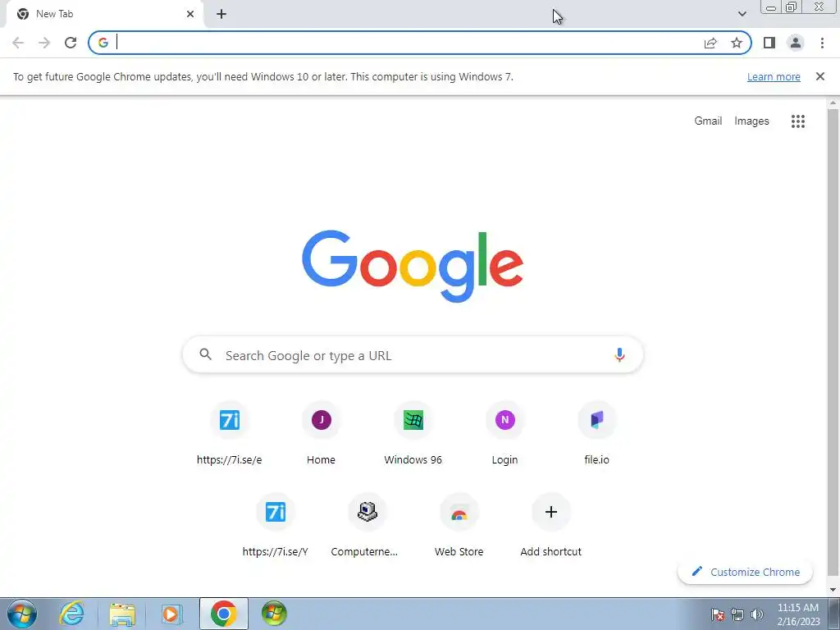Open the Learn more link
This screenshot has width=840, height=630.
pos(774,76)
